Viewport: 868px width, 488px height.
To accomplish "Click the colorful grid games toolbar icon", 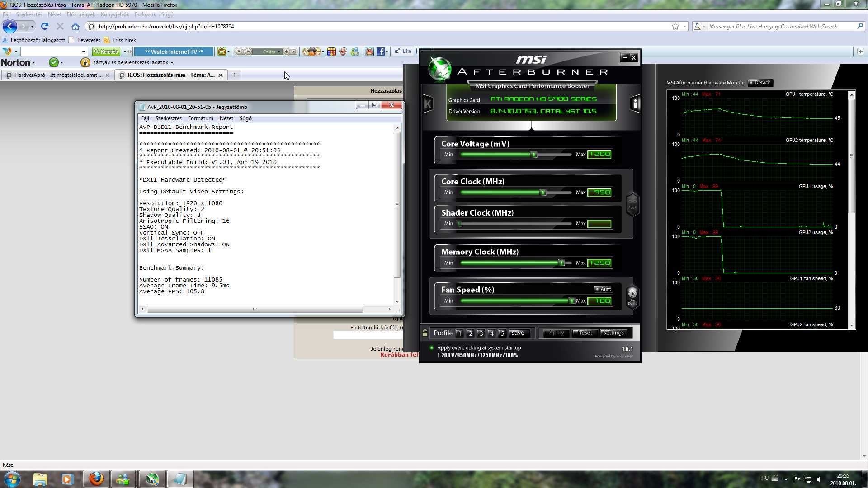I will (331, 52).
